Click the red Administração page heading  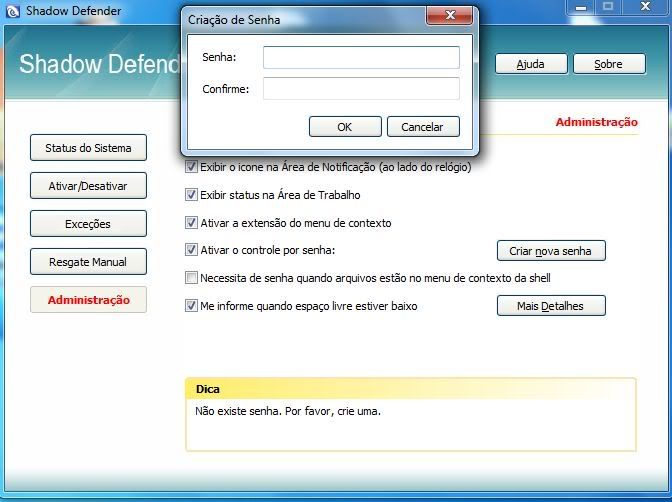pyautogui.click(x=596, y=122)
